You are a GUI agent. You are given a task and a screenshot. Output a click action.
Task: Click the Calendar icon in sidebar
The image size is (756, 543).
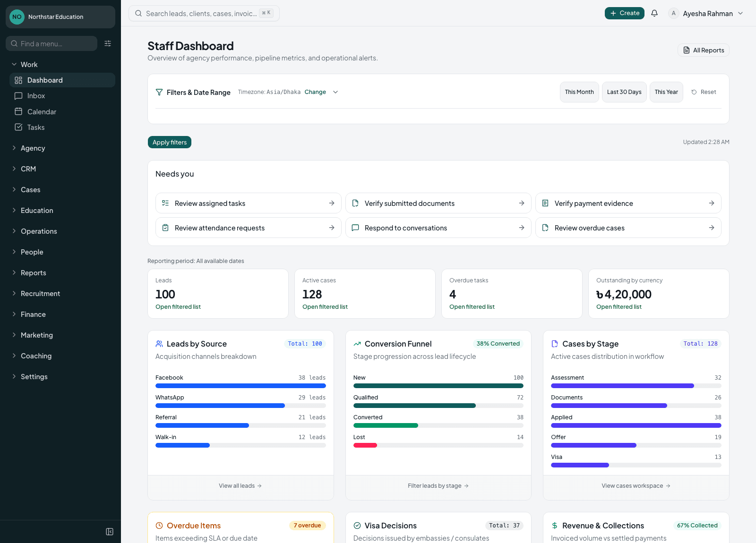pyautogui.click(x=18, y=111)
